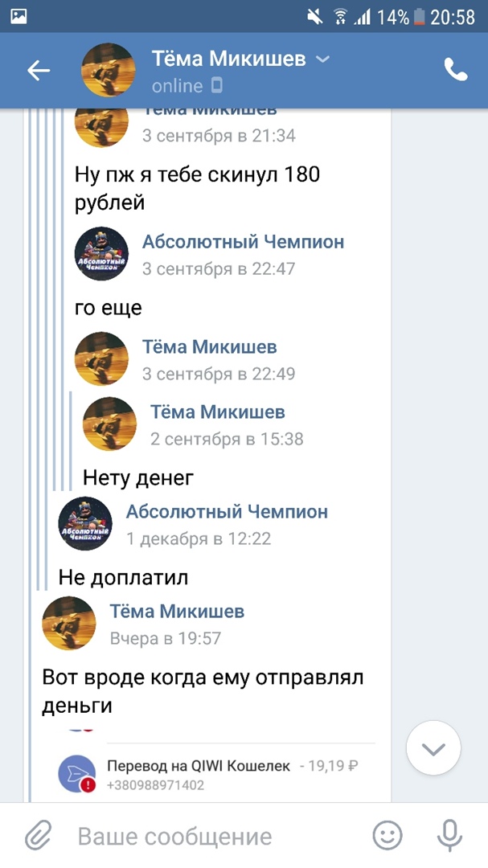Open Абсолютный Чемпион profile at 22:47 message

(x=243, y=242)
